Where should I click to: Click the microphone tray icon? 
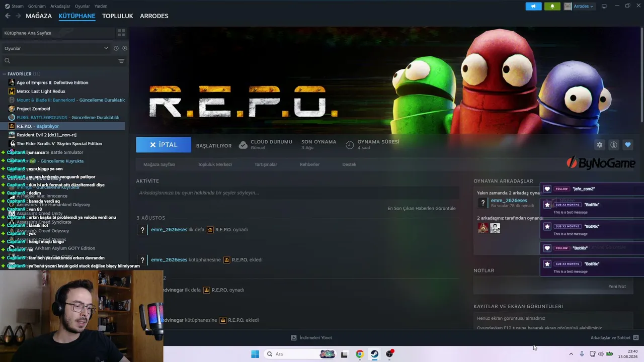582,354
